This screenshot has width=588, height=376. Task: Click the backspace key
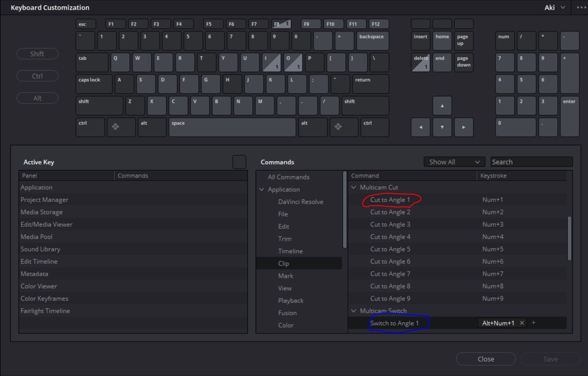[x=373, y=41]
